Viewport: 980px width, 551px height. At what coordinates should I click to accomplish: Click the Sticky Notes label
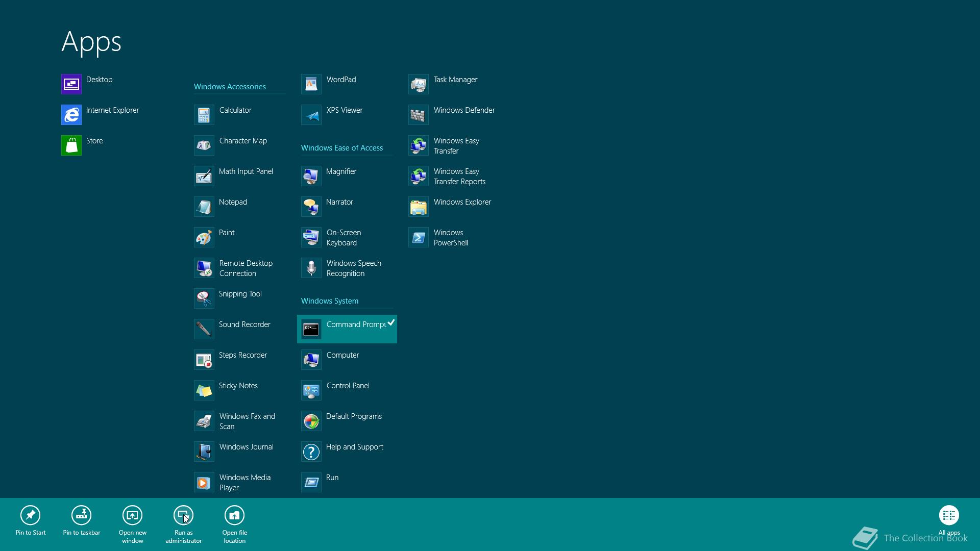(238, 386)
